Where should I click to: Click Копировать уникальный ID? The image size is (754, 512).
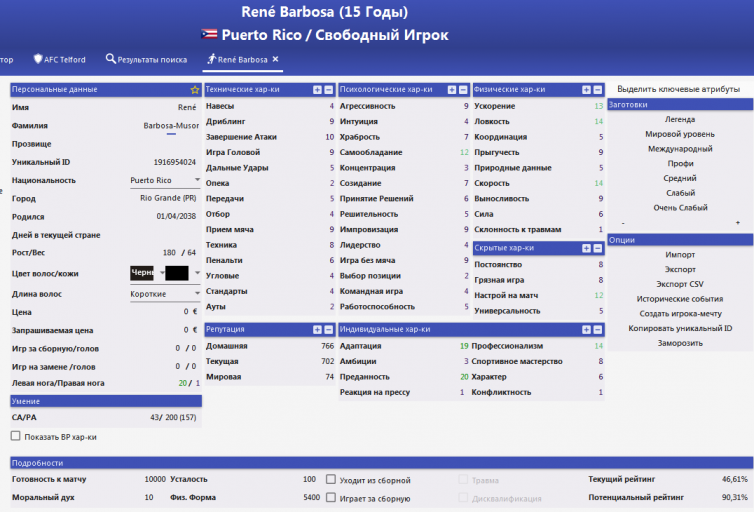pos(680,328)
